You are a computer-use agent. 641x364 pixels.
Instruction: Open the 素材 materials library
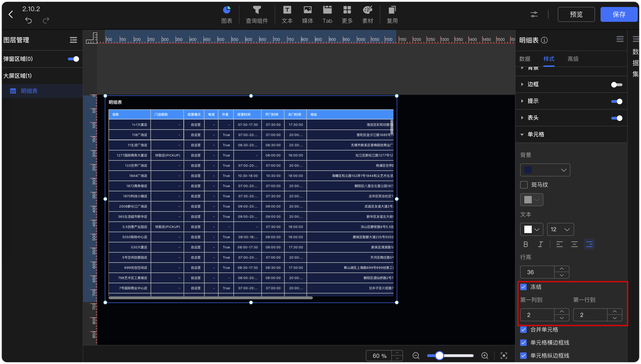tap(367, 14)
